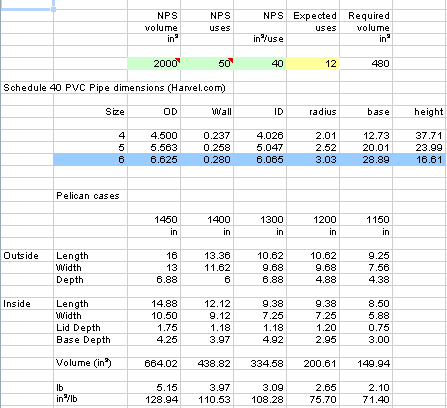Click the ID column header
This screenshot has height=408, width=447.
click(x=279, y=112)
